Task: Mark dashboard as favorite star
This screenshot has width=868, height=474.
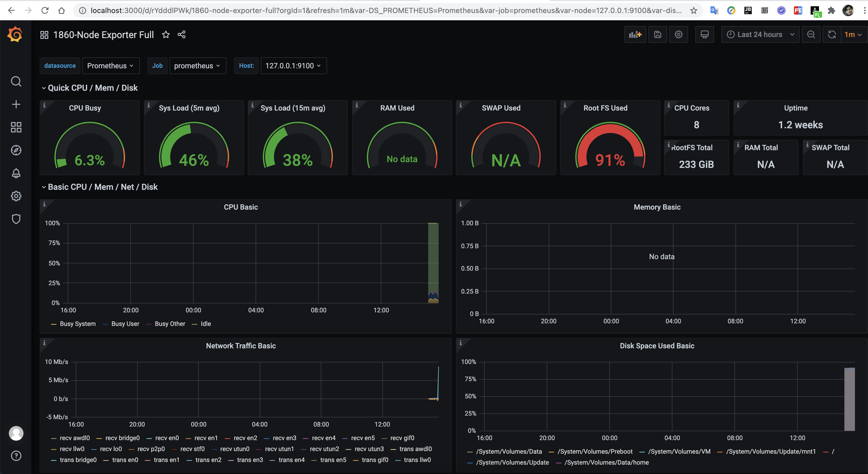Action: coord(166,35)
